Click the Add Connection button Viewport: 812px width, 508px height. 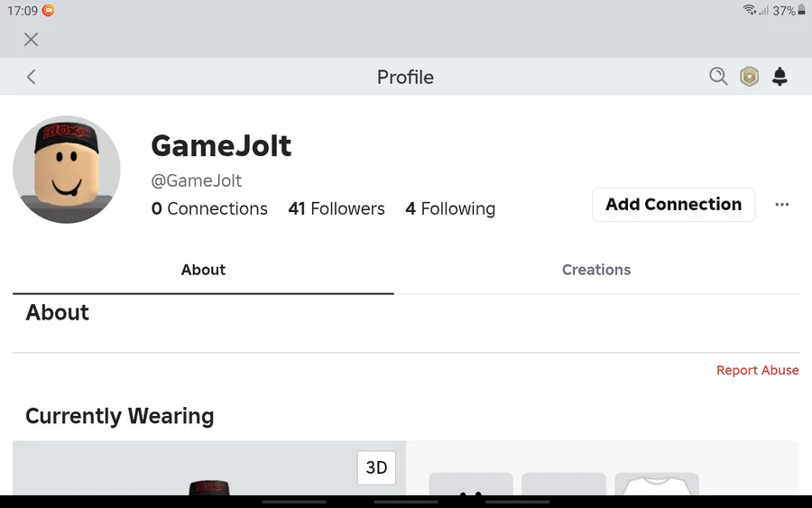click(673, 205)
